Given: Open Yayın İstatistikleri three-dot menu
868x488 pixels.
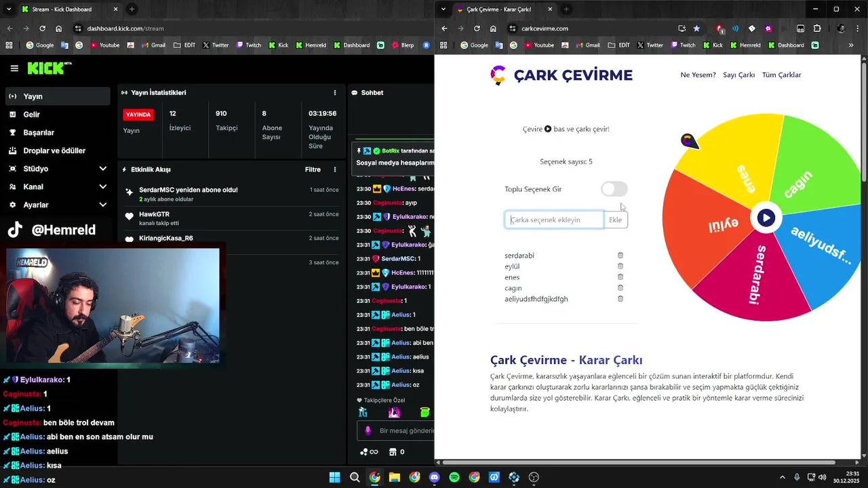Looking at the screenshot, I should click(334, 93).
